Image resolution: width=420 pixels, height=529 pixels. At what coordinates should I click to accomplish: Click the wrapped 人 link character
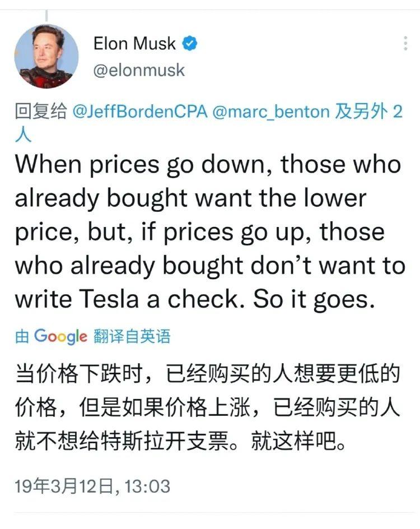click(x=24, y=135)
